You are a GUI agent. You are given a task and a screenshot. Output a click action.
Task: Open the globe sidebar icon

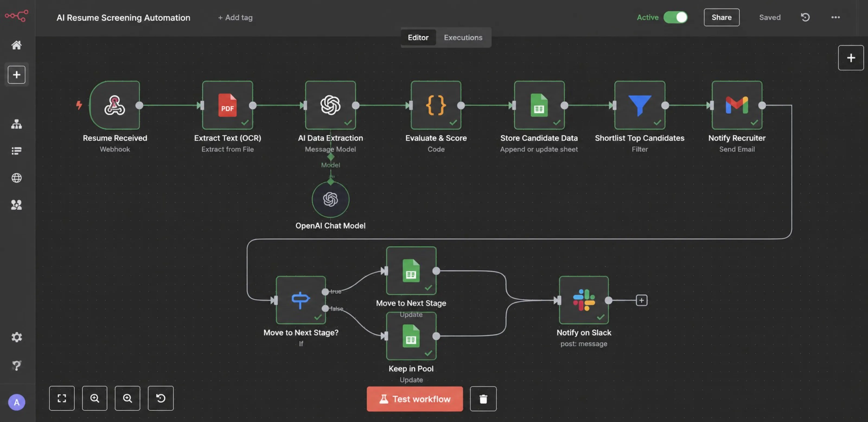(x=17, y=177)
